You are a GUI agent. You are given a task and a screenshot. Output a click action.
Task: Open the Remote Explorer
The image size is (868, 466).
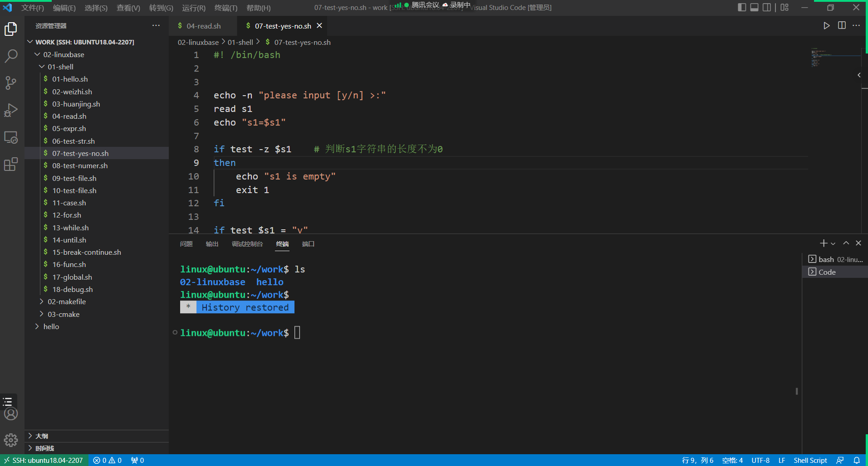[x=11, y=137]
